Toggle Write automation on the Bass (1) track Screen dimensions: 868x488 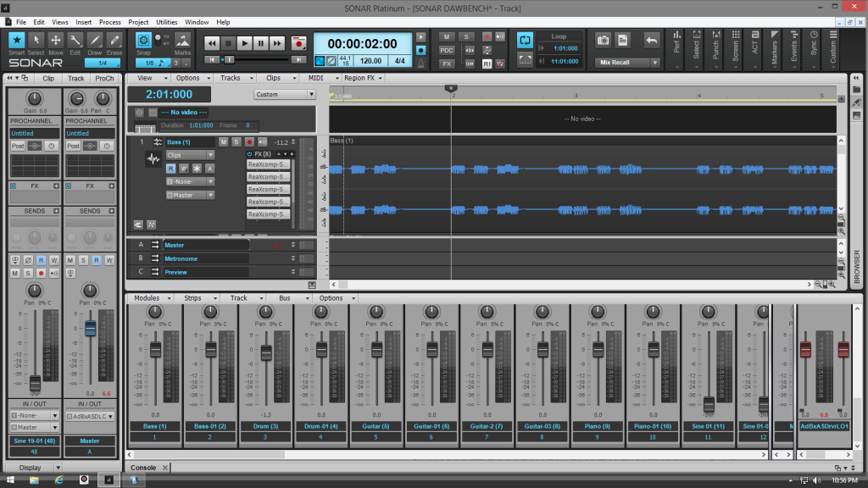coord(184,169)
